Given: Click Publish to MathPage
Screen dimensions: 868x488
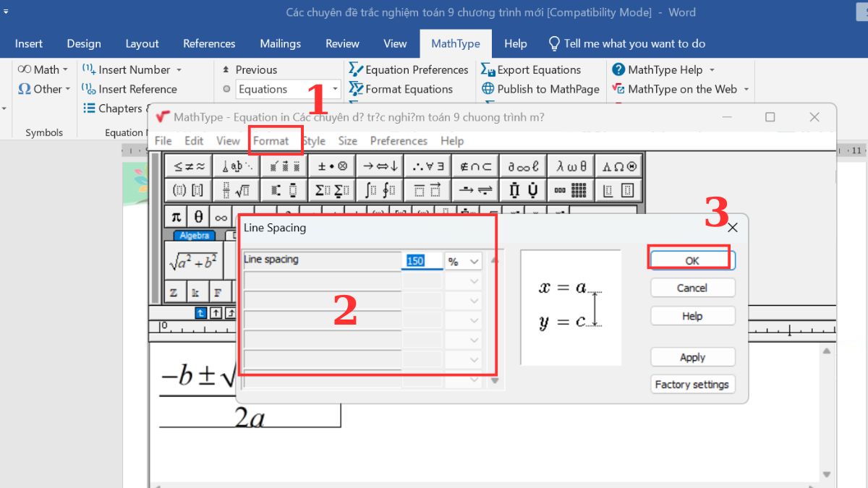Looking at the screenshot, I should tap(540, 89).
